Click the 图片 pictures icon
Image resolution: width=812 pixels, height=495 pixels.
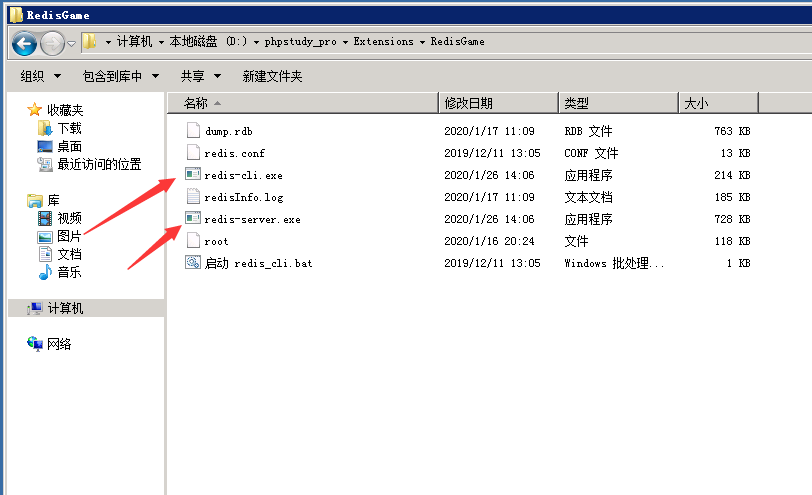[x=45, y=237]
